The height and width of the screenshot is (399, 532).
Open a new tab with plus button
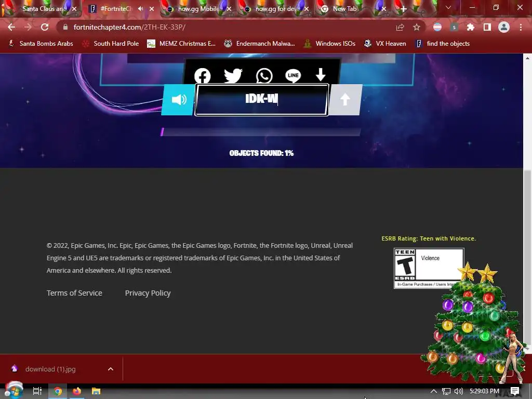tap(403, 9)
